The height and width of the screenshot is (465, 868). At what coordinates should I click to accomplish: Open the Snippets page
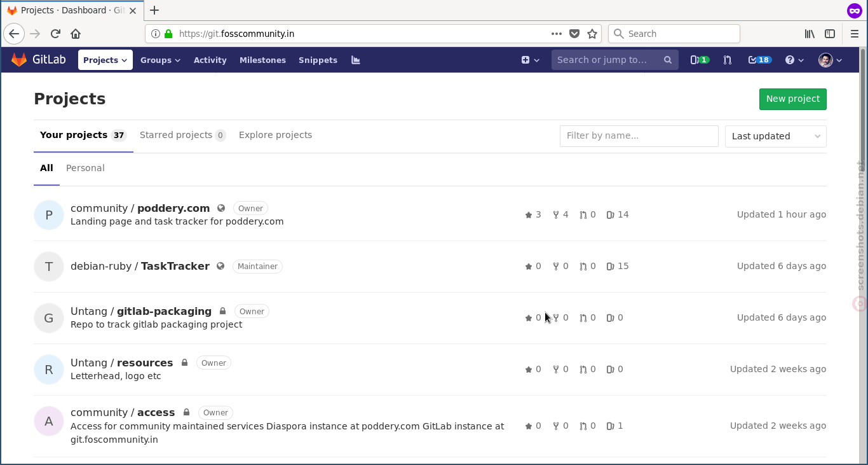coord(318,60)
